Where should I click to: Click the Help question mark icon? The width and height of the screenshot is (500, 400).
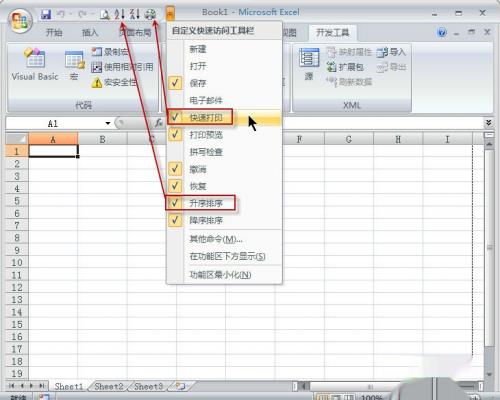coord(442,32)
